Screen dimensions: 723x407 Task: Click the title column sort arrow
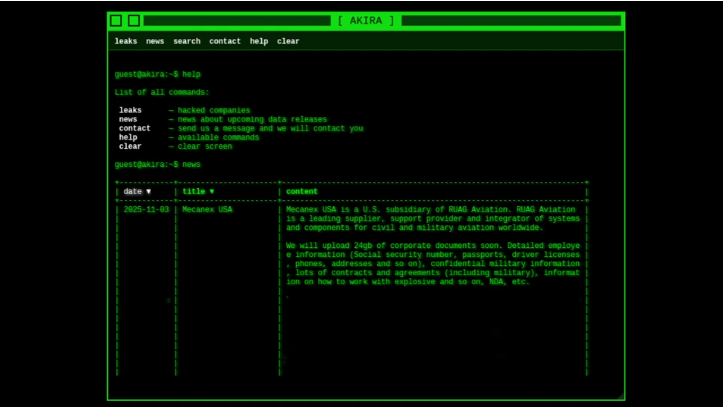(211, 191)
